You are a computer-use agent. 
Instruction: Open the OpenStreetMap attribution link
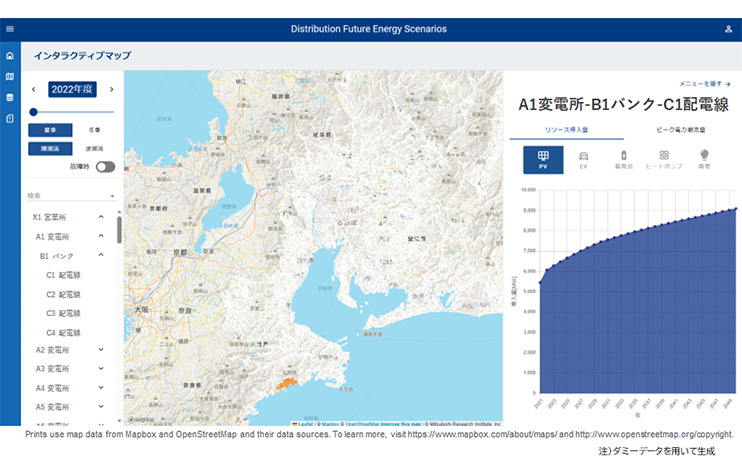(x=362, y=424)
